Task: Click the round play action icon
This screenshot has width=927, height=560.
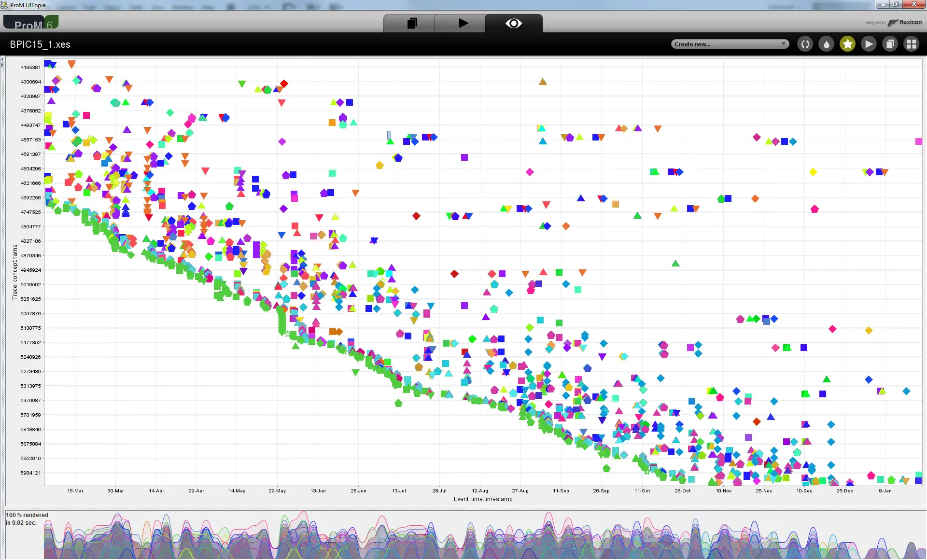Action: [869, 44]
